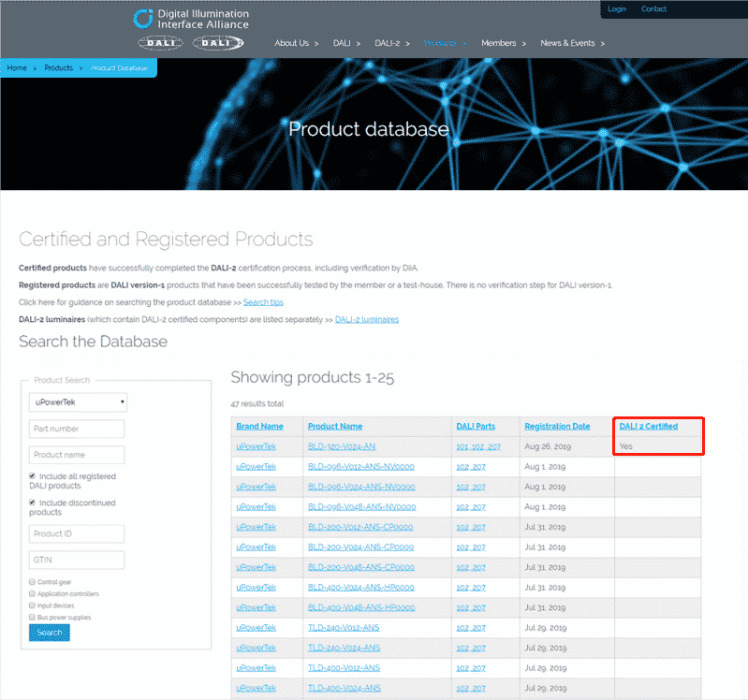Go to Home breadcrumb
Image resolution: width=748 pixels, height=700 pixels.
click(x=17, y=67)
